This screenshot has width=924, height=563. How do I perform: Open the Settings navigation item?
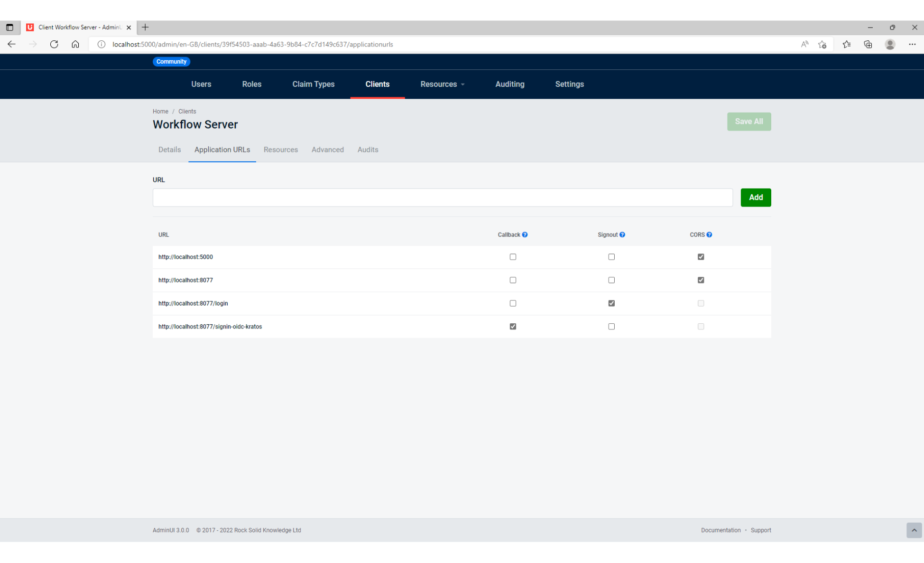tap(569, 84)
